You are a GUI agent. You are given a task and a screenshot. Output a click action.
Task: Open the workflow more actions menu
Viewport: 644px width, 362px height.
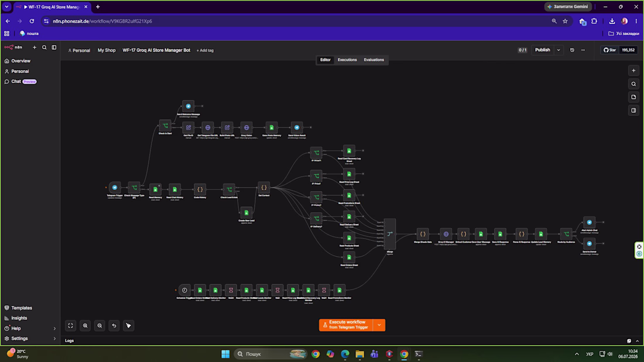click(583, 50)
